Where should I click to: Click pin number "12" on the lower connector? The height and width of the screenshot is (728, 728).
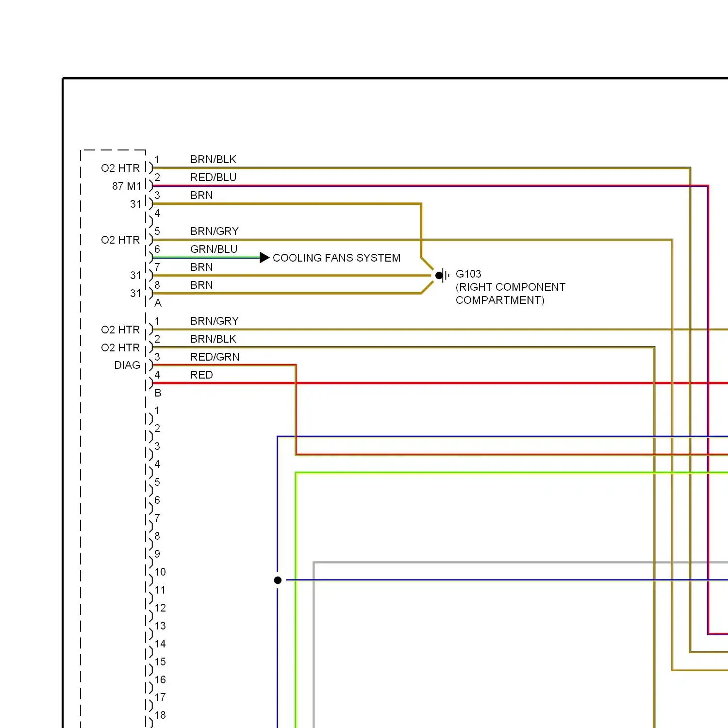[160, 608]
